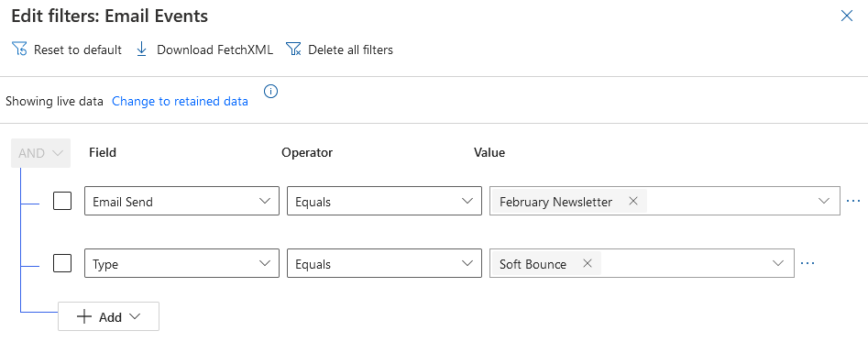Click Change to retained data link

pyautogui.click(x=180, y=101)
